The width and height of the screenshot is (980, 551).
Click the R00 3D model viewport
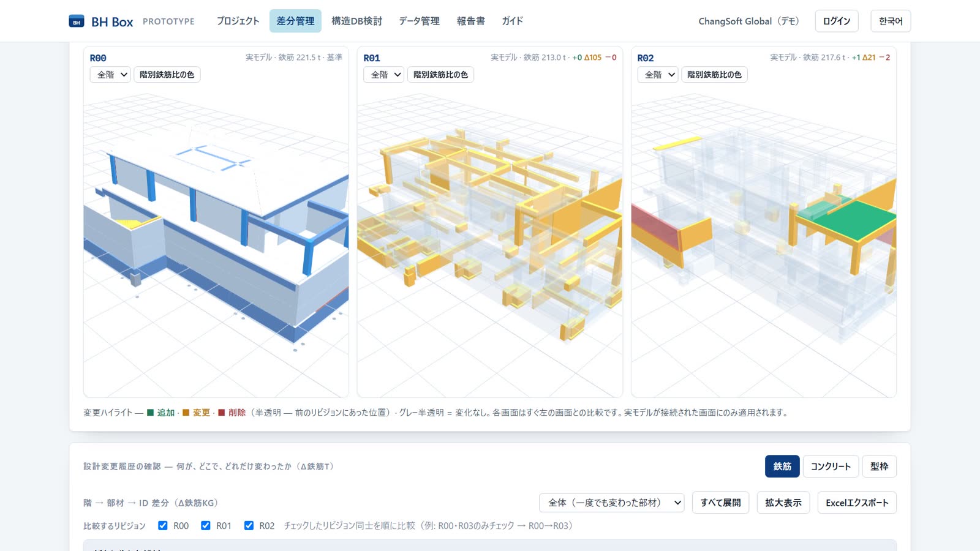(216, 242)
